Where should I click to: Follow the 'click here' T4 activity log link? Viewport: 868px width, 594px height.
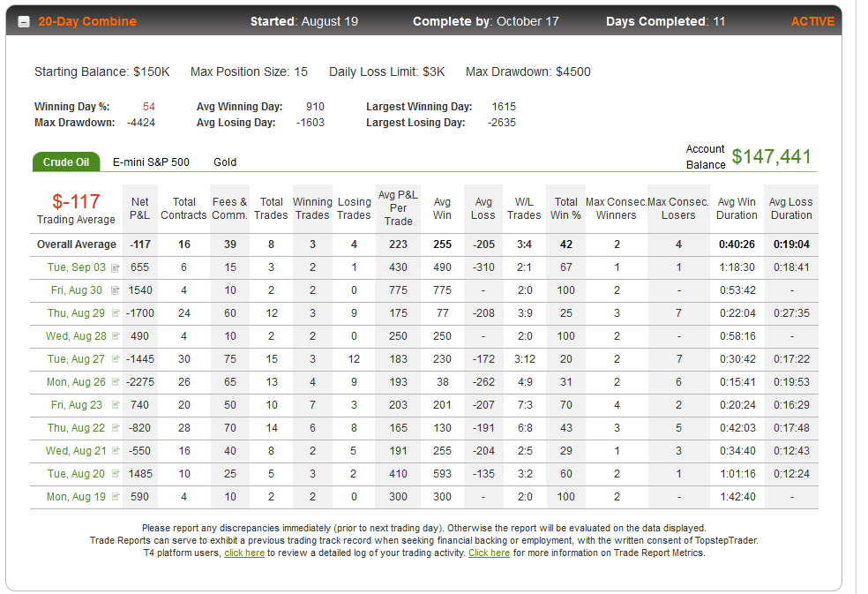(244, 553)
